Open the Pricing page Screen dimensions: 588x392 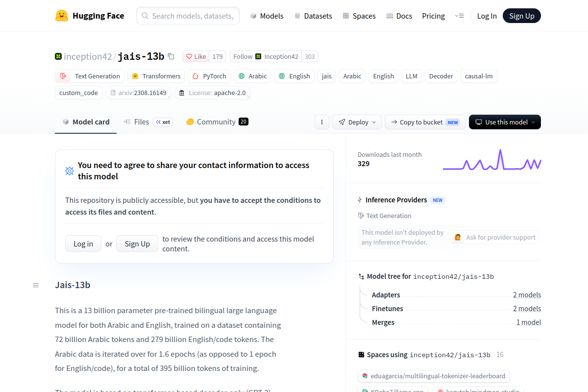pos(434,16)
